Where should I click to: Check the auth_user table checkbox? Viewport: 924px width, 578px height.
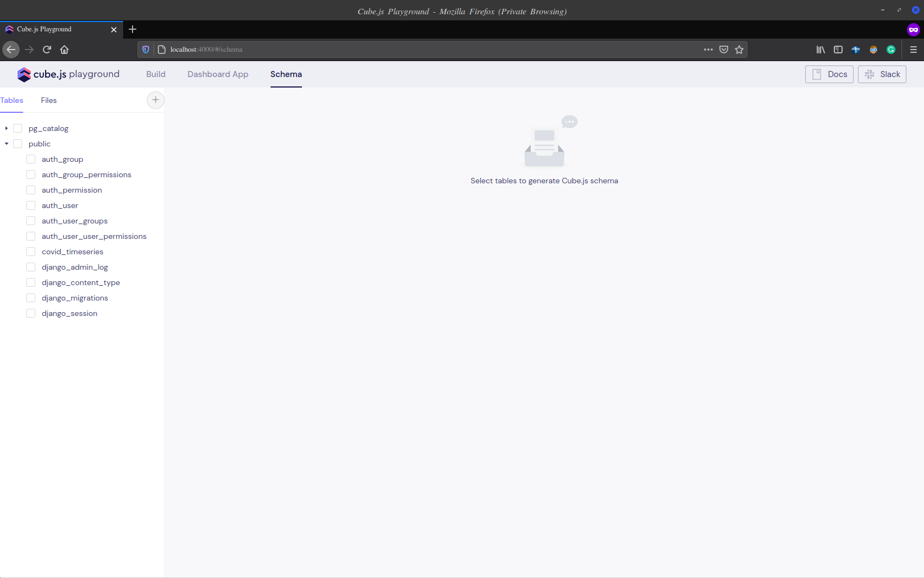[31, 205]
